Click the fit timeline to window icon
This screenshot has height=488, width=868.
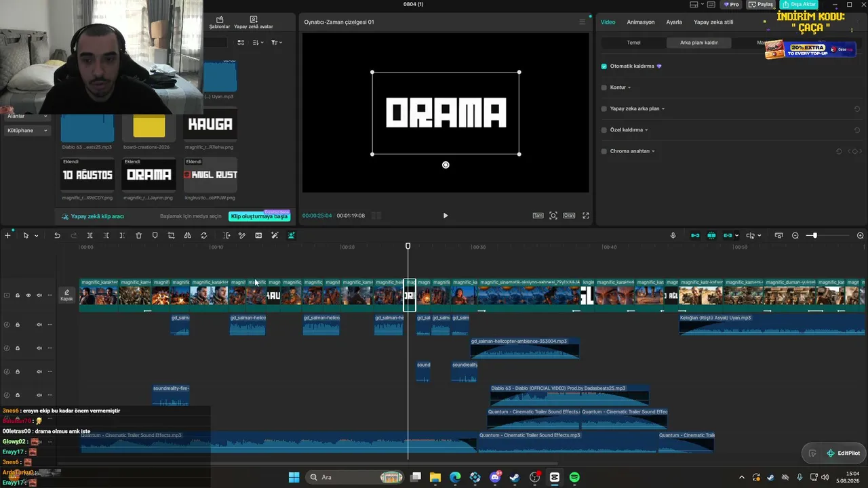click(x=778, y=235)
